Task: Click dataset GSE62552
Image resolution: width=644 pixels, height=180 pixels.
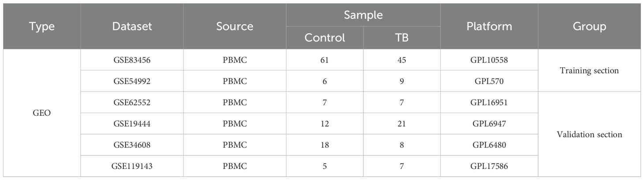Action: 132,103
